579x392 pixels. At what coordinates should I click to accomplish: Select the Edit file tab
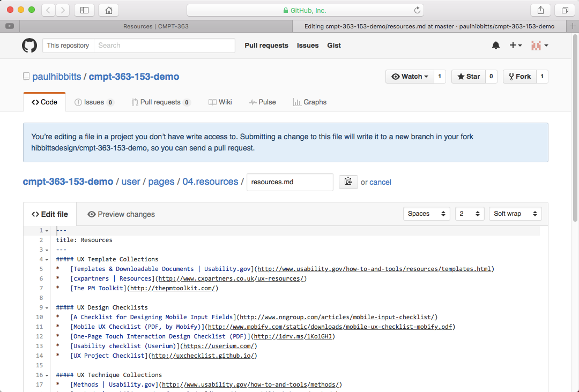50,214
